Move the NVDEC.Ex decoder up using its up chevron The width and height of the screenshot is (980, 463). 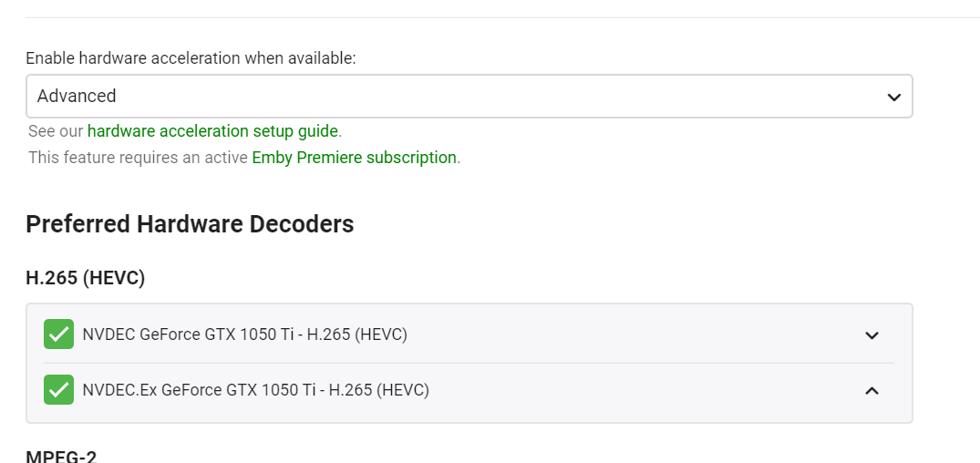(x=872, y=390)
